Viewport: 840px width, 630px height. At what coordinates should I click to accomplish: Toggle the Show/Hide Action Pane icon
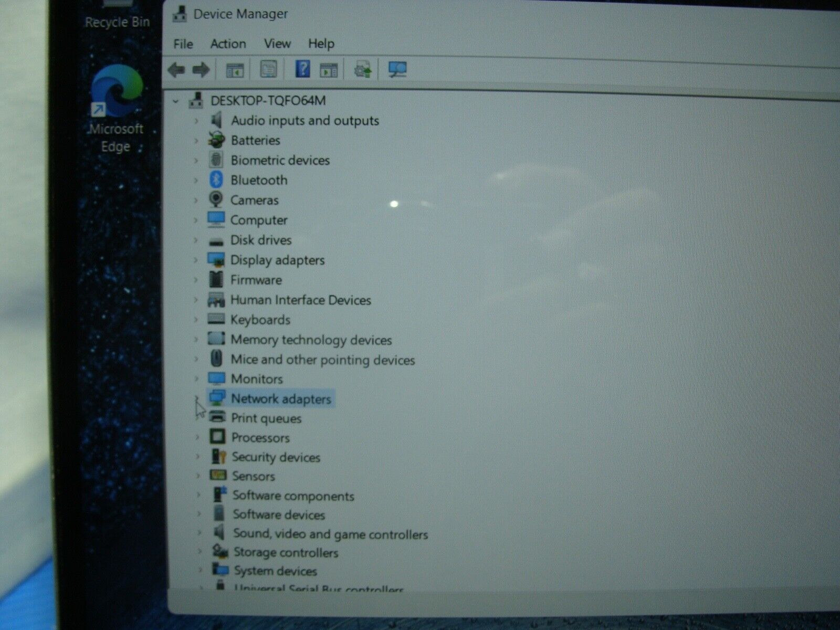coord(329,69)
